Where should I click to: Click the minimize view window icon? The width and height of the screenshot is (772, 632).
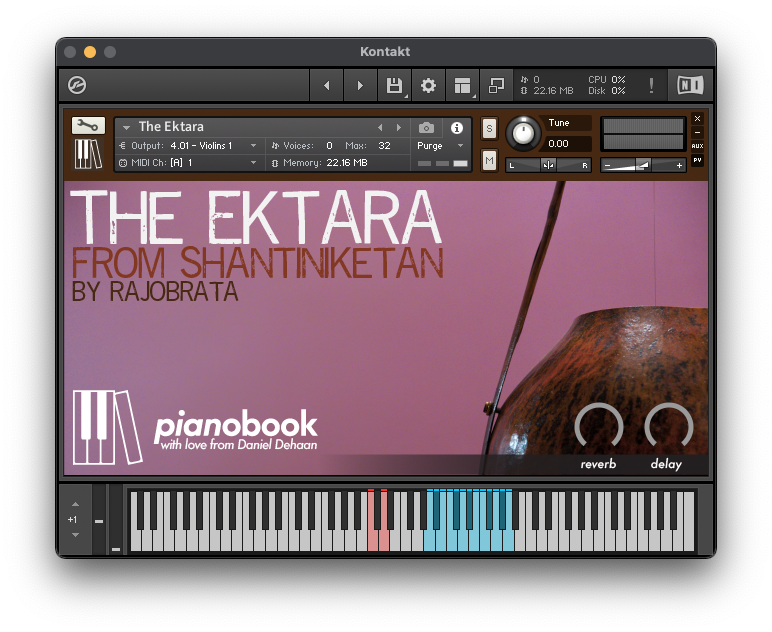click(496, 86)
